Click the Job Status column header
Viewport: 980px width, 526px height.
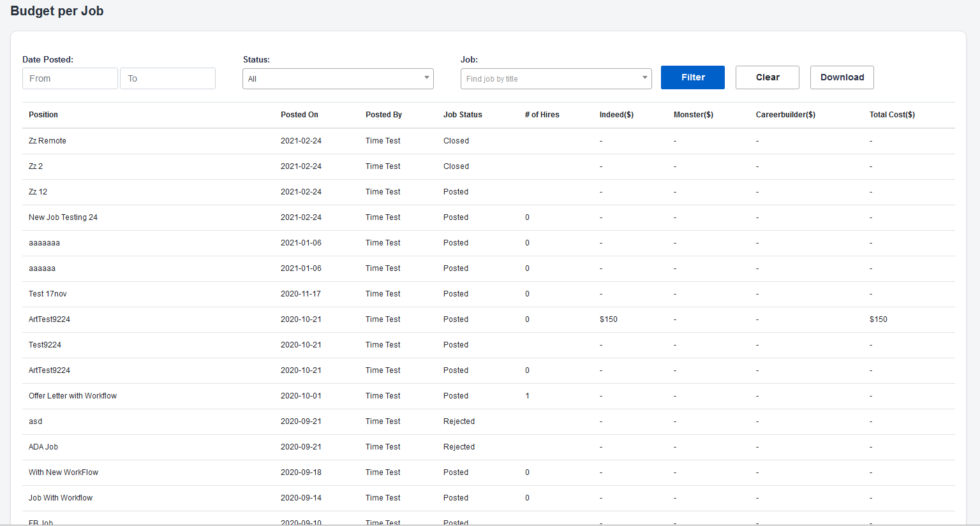[x=463, y=115]
